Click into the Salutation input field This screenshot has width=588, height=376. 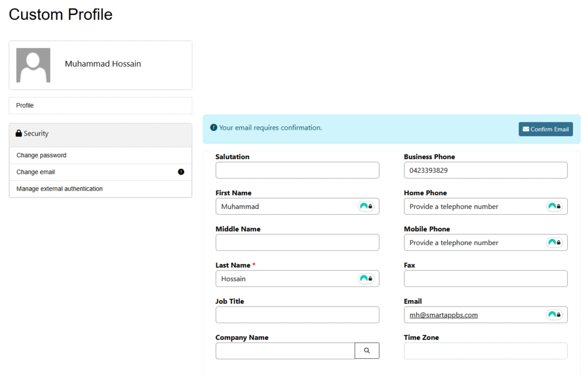tap(297, 170)
